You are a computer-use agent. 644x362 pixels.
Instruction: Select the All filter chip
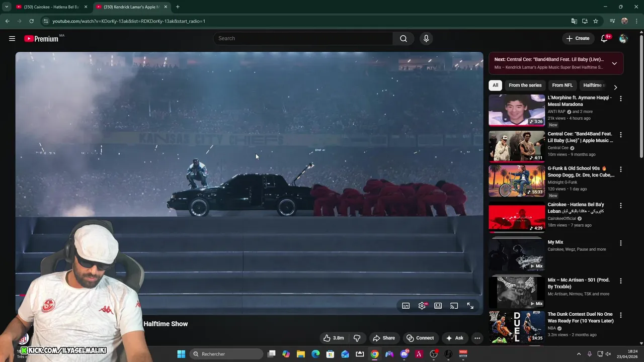[496, 85]
